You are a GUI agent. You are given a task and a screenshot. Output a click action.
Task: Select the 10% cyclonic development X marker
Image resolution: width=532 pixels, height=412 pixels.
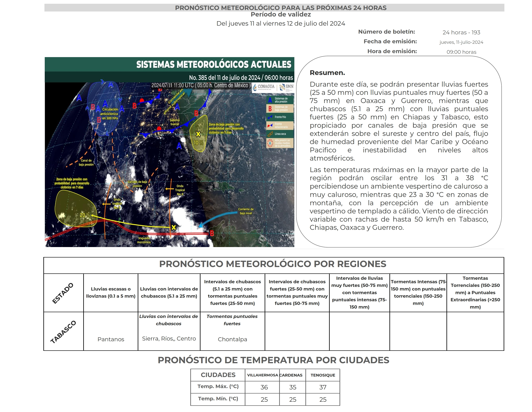pos(198,134)
